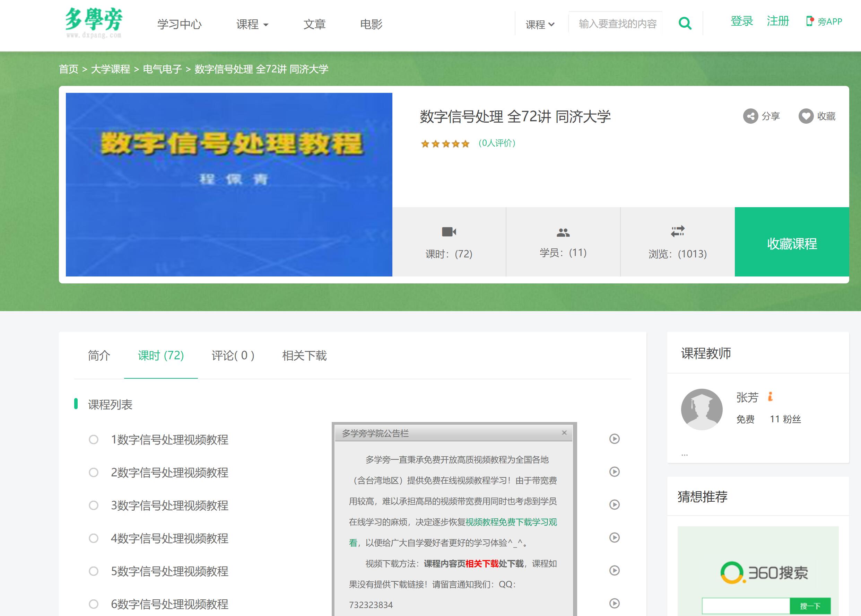Image resolution: width=861 pixels, height=616 pixels.
Task: Play lesson 6数字信号处理视频教程 via play icon
Action: 614,604
